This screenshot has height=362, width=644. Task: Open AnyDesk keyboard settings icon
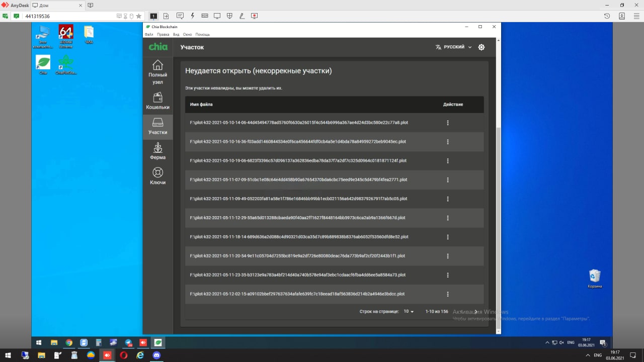[205, 16]
